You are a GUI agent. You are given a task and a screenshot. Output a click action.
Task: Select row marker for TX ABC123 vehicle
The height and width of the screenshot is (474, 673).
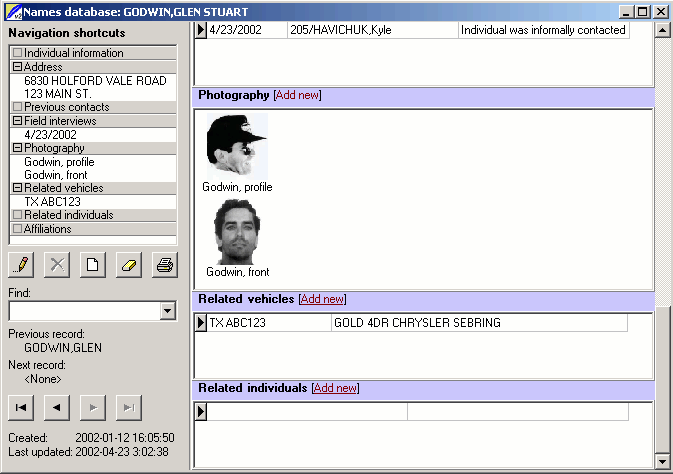pos(201,323)
